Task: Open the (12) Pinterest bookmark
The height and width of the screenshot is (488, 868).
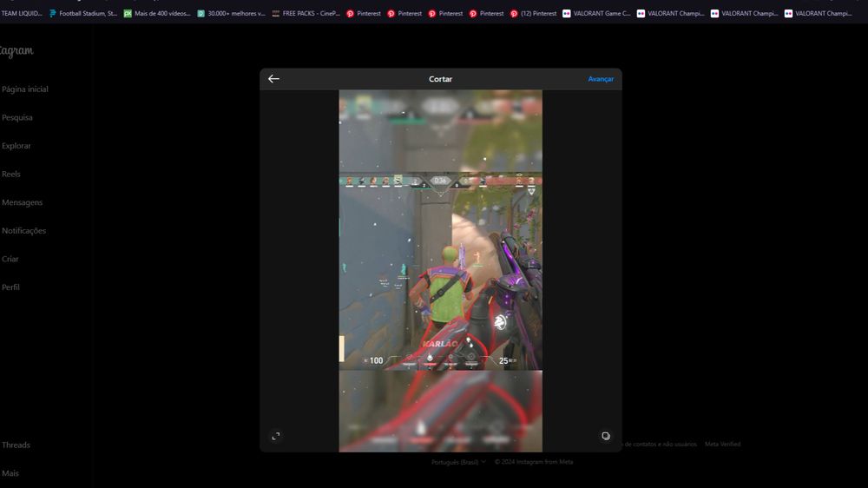Action: (533, 13)
